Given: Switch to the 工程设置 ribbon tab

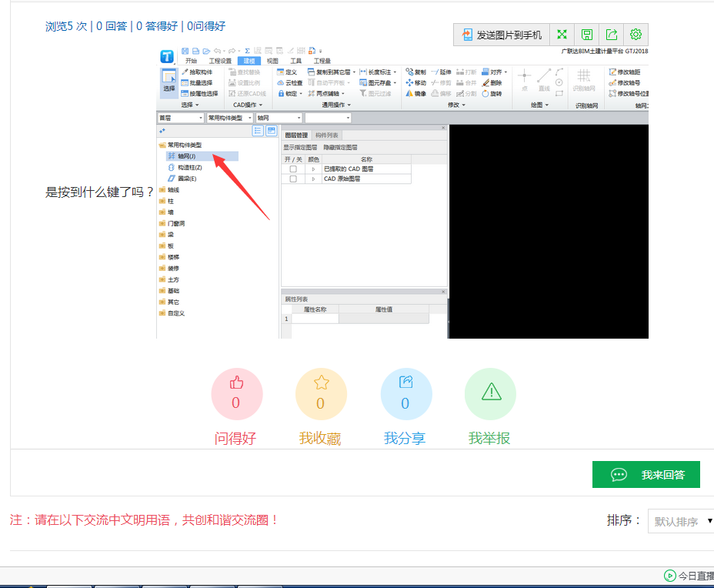Looking at the screenshot, I should point(220,61).
